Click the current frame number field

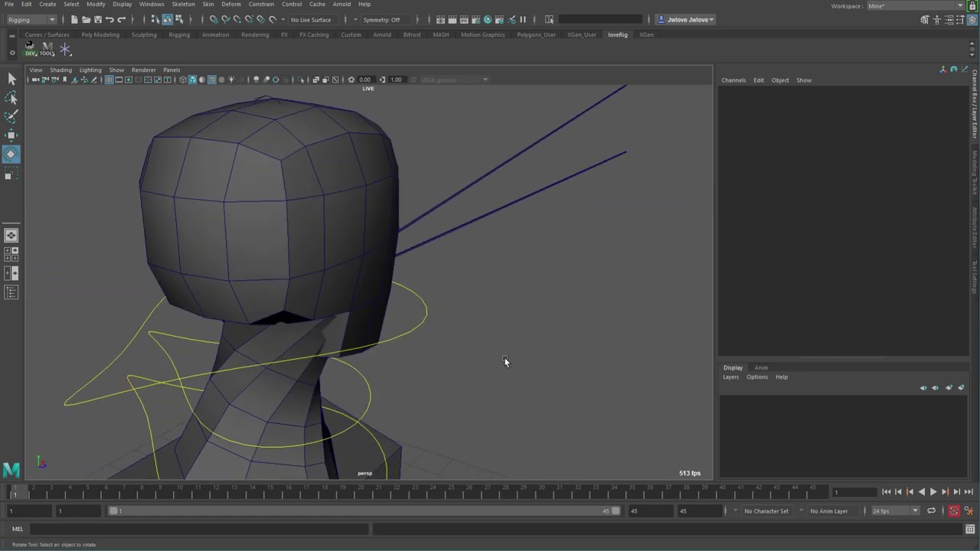(854, 492)
